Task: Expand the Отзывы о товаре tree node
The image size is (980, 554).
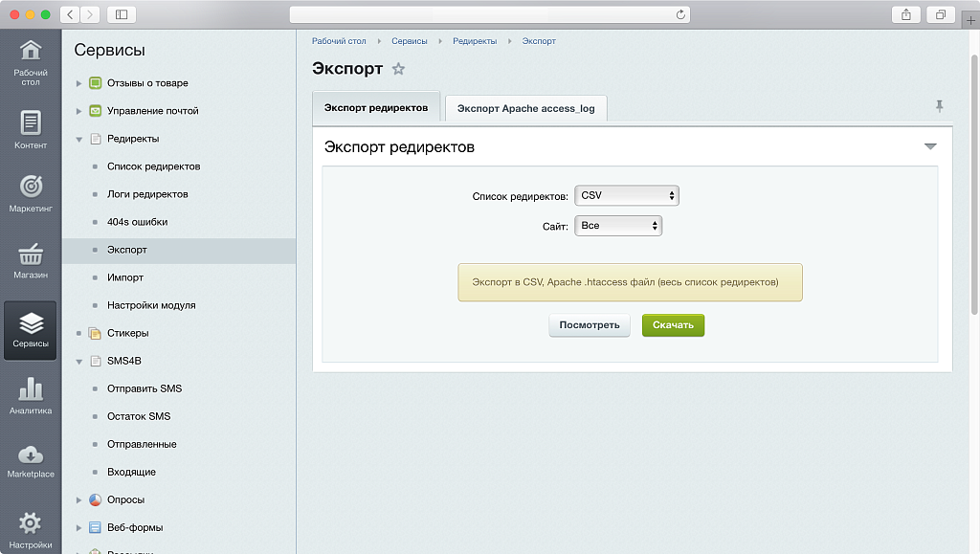Action: pos(79,83)
